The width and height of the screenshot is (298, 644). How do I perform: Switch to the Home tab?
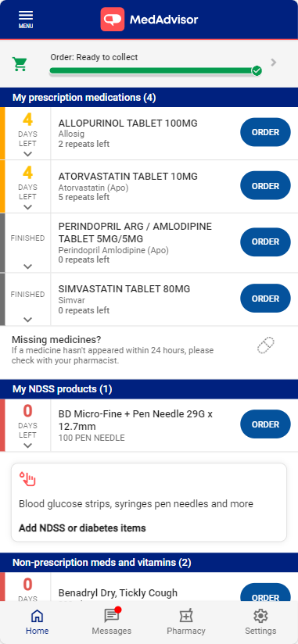(37, 621)
